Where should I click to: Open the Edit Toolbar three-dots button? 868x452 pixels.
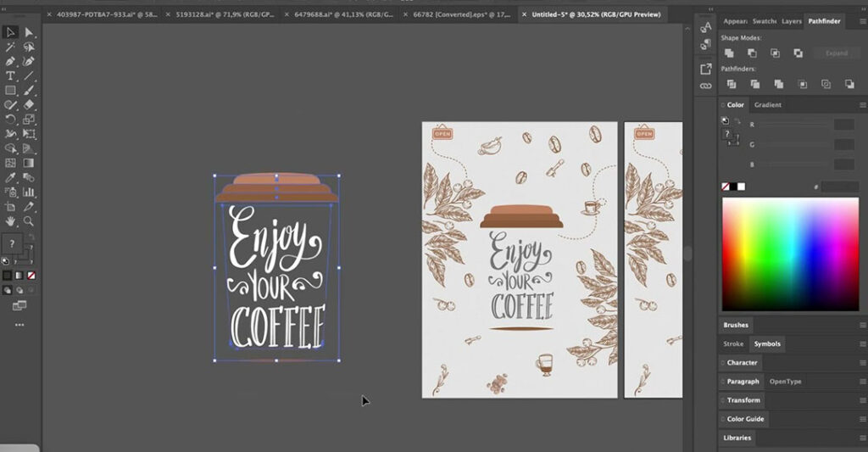pyautogui.click(x=20, y=325)
